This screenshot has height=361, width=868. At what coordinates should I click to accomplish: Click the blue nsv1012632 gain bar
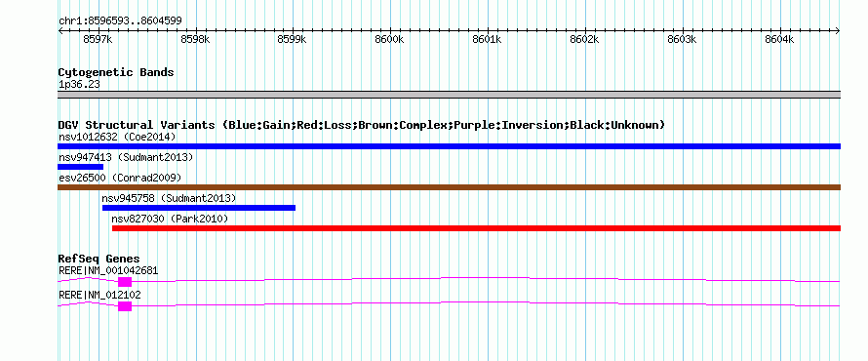(x=449, y=146)
